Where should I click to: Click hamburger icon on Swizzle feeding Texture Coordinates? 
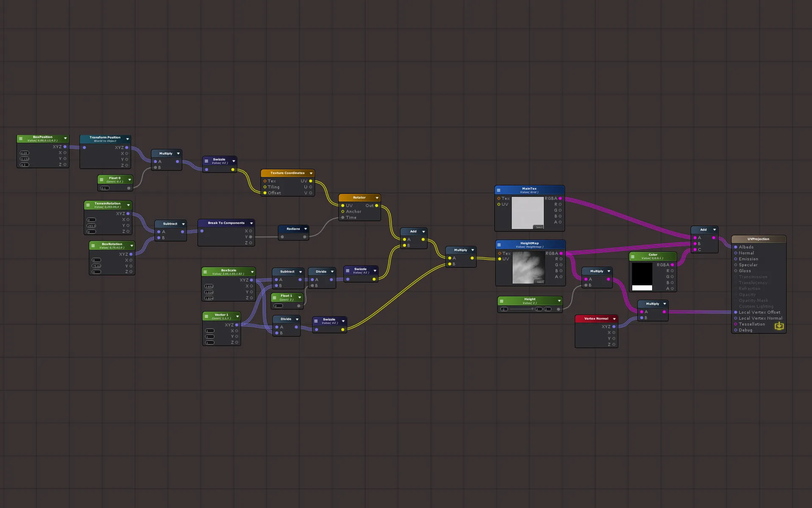click(206, 161)
